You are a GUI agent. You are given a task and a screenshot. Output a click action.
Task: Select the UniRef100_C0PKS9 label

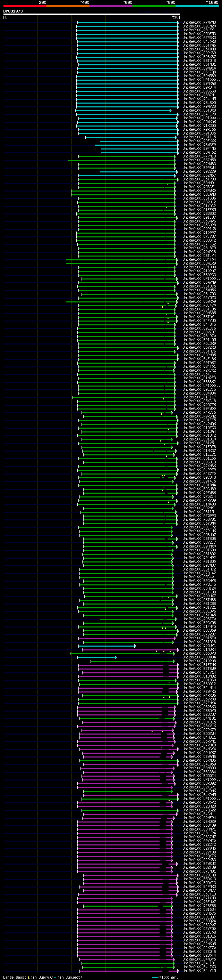tap(199, 53)
